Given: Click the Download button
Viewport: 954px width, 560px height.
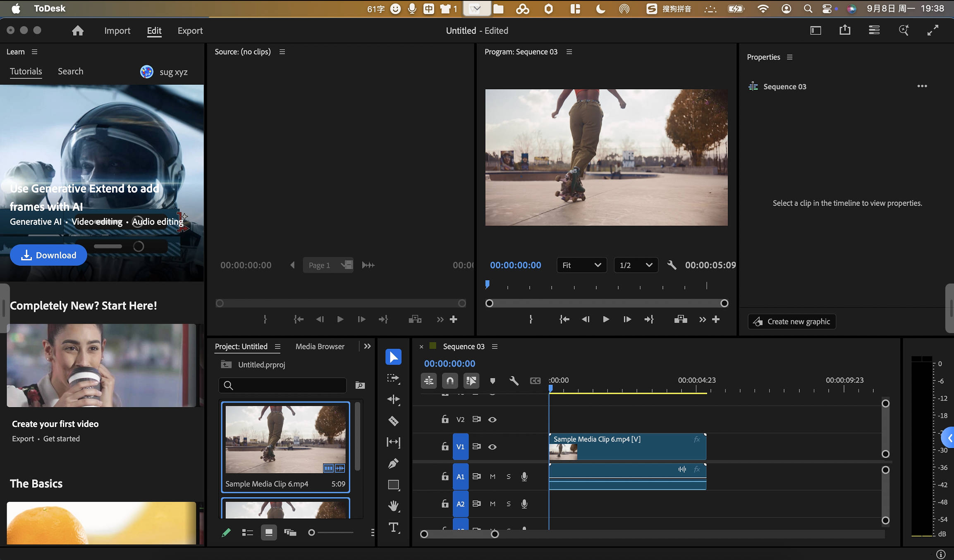Looking at the screenshot, I should (48, 255).
